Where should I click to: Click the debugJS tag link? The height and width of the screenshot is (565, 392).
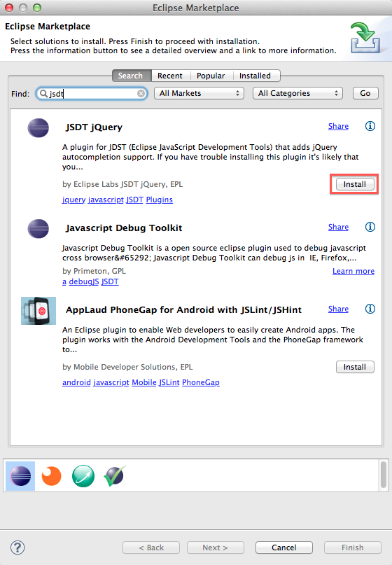pos(84,281)
